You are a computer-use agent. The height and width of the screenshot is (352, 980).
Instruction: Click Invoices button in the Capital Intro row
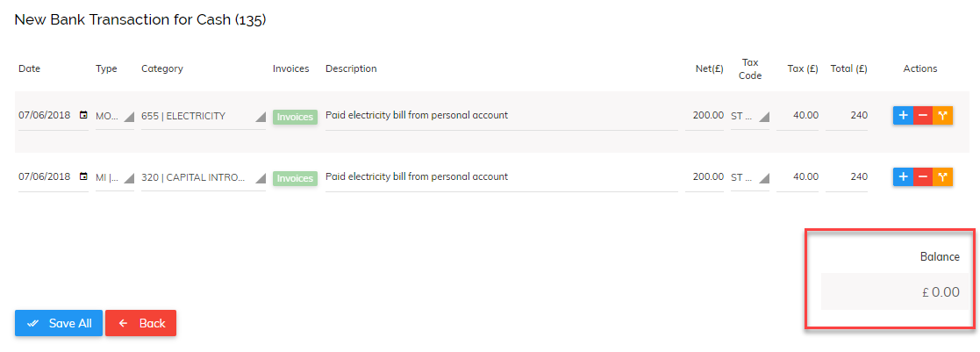(295, 177)
